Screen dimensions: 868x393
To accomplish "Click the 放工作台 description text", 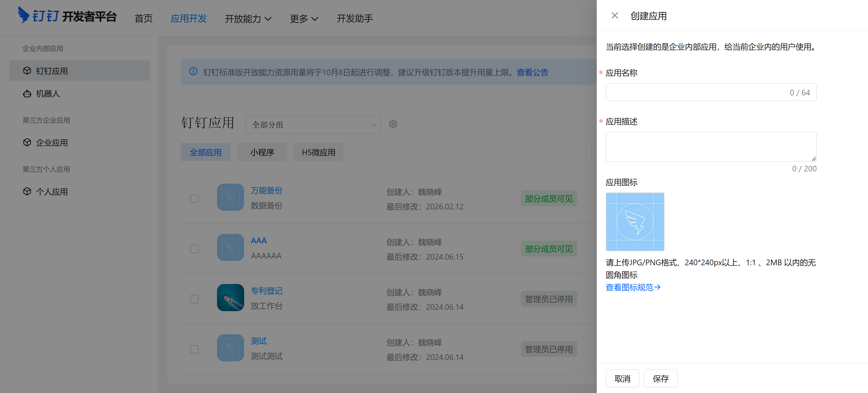I will (x=267, y=306).
